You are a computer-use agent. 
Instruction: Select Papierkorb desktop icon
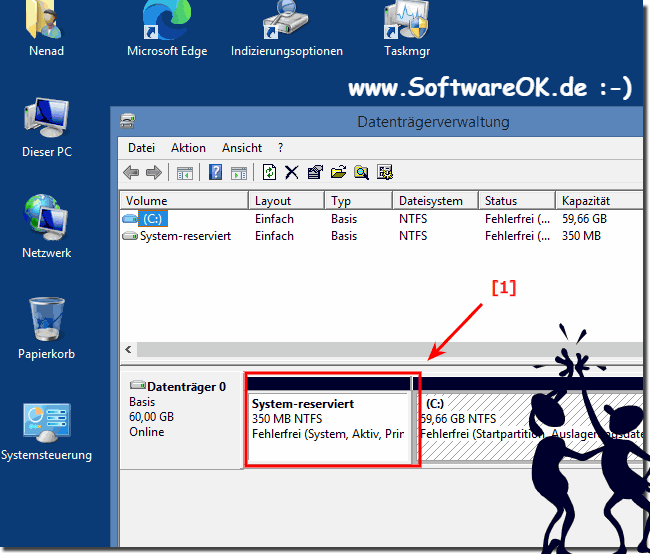point(46,329)
